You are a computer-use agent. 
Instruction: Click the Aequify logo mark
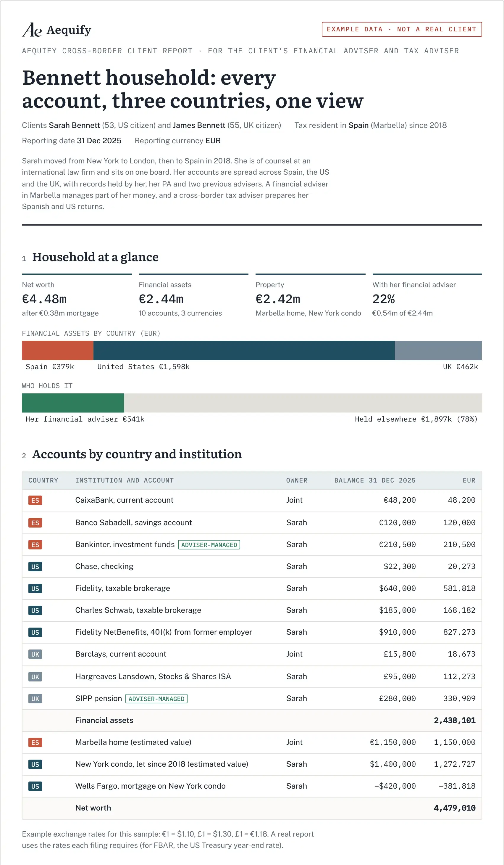32,30
